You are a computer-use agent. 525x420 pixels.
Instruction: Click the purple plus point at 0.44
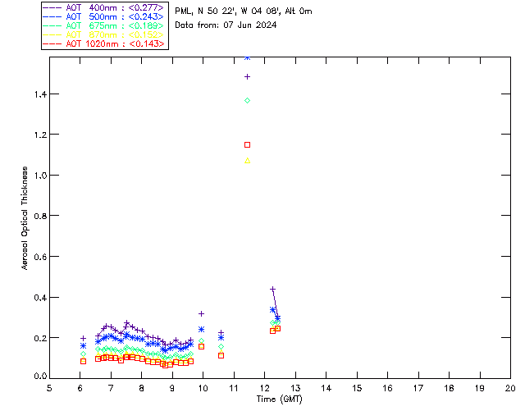(x=273, y=289)
